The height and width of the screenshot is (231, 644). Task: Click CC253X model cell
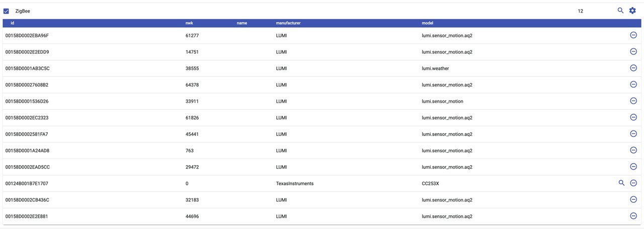pyautogui.click(x=430, y=184)
